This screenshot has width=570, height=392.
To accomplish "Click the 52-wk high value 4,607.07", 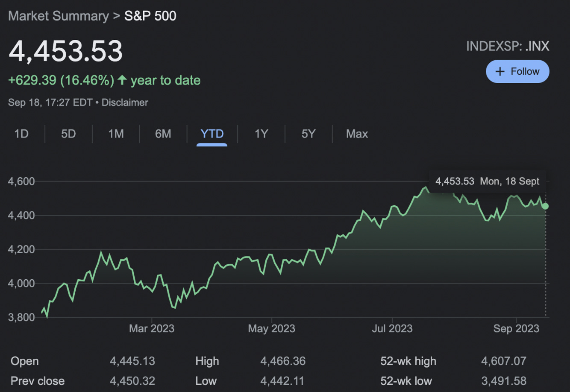I will click(504, 361).
